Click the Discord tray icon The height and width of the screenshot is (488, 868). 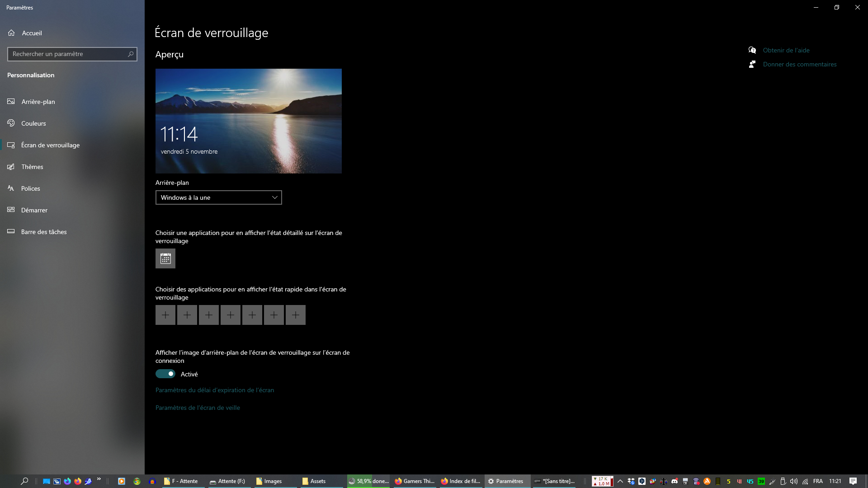675,481
